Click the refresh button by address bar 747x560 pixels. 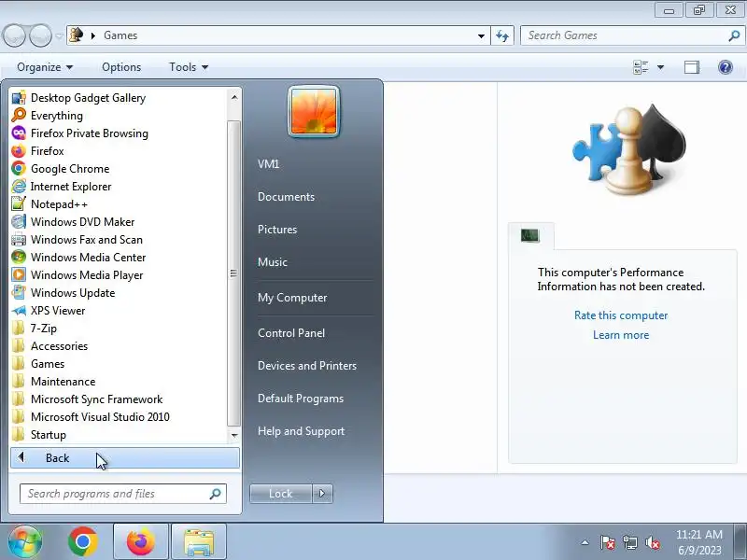pos(502,35)
